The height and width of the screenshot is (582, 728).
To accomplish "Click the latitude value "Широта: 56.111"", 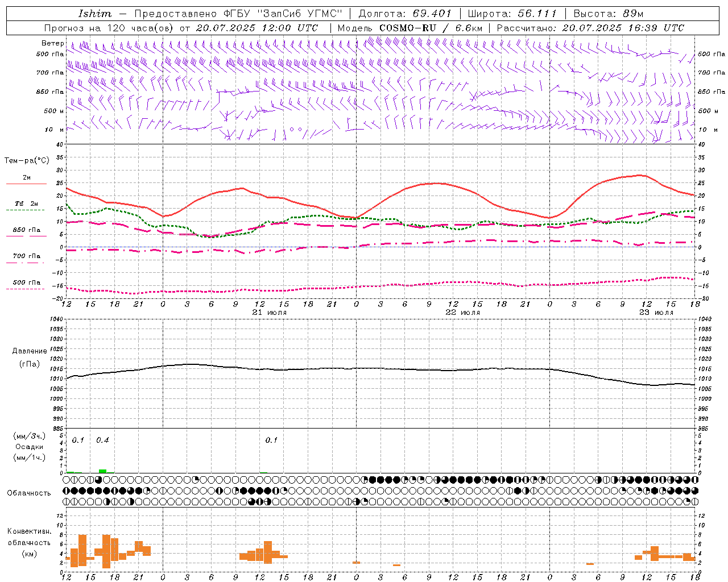I will 512,14.
